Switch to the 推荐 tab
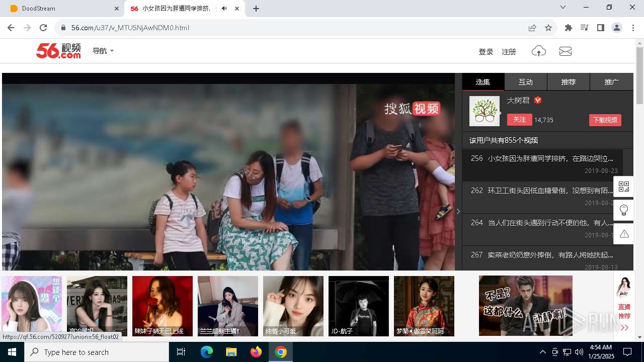 point(569,82)
